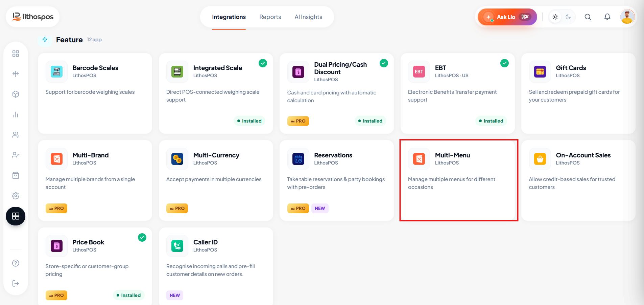This screenshot has height=305, width=644.
Task: Click green checkmark on Integrated Scale card
Action: tap(263, 63)
